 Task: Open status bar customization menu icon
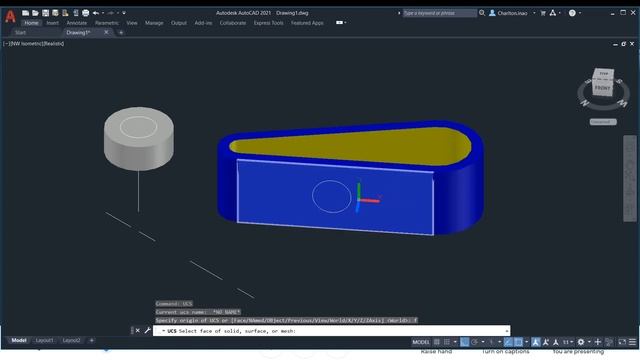(632, 342)
